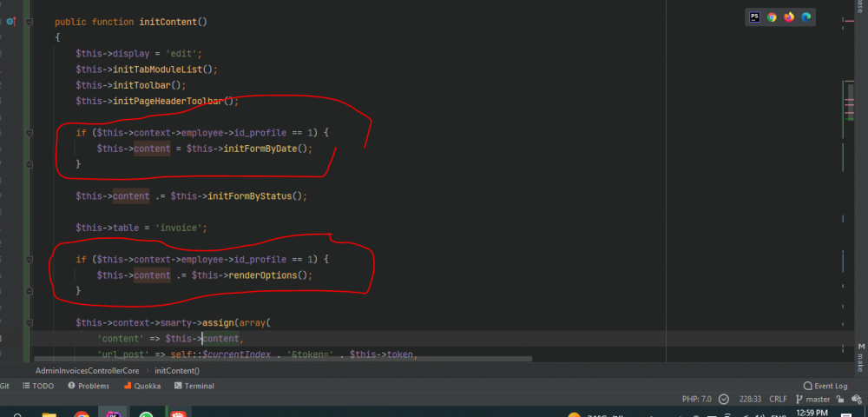Open file in Edge browser icon
This screenshot has height=417, width=868.
[806, 17]
